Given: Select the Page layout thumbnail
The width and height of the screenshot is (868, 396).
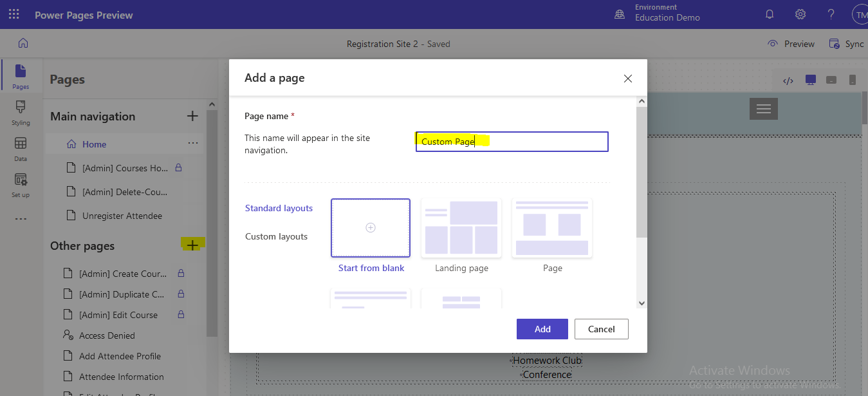Looking at the screenshot, I should [x=551, y=227].
